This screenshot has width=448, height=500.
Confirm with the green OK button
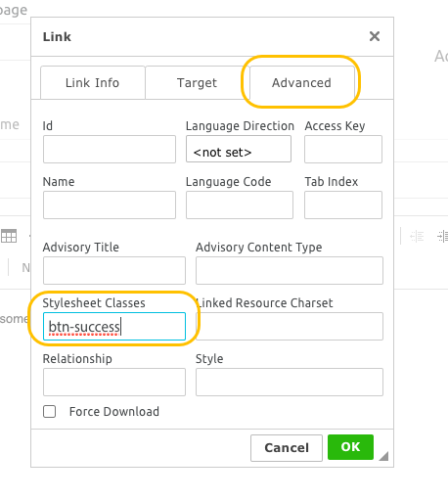[x=350, y=447]
